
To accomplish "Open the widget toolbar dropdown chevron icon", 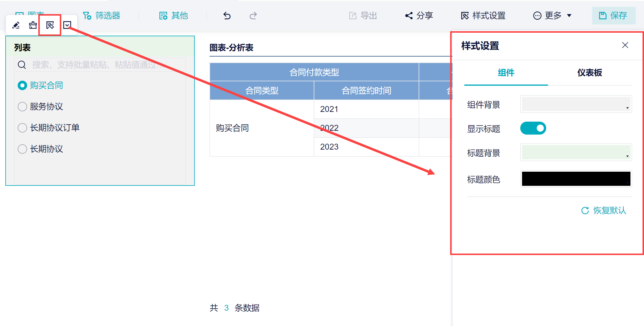I will [67, 25].
